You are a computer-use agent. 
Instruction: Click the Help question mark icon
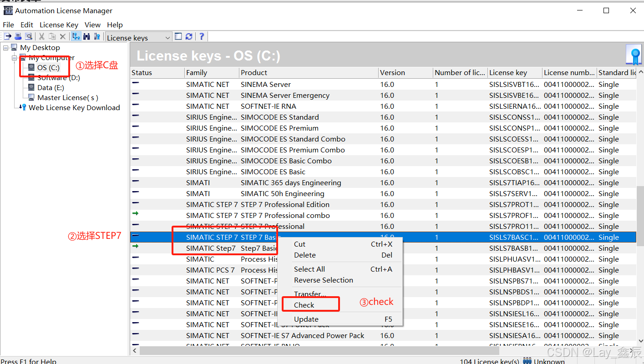(202, 36)
